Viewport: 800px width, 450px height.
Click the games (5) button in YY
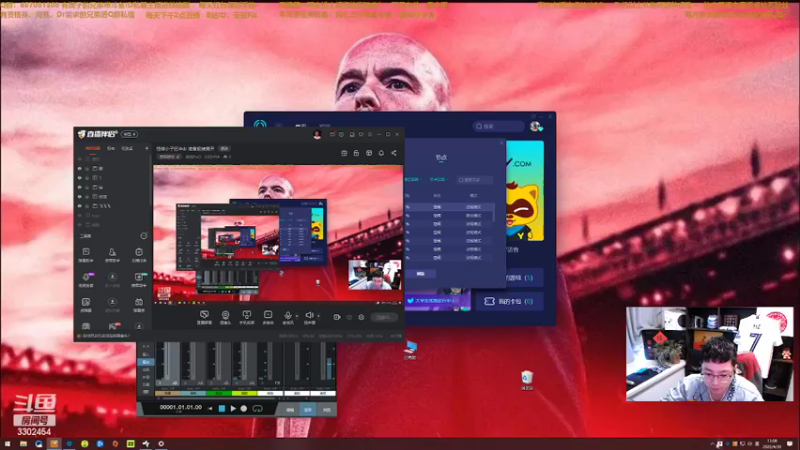click(524, 278)
